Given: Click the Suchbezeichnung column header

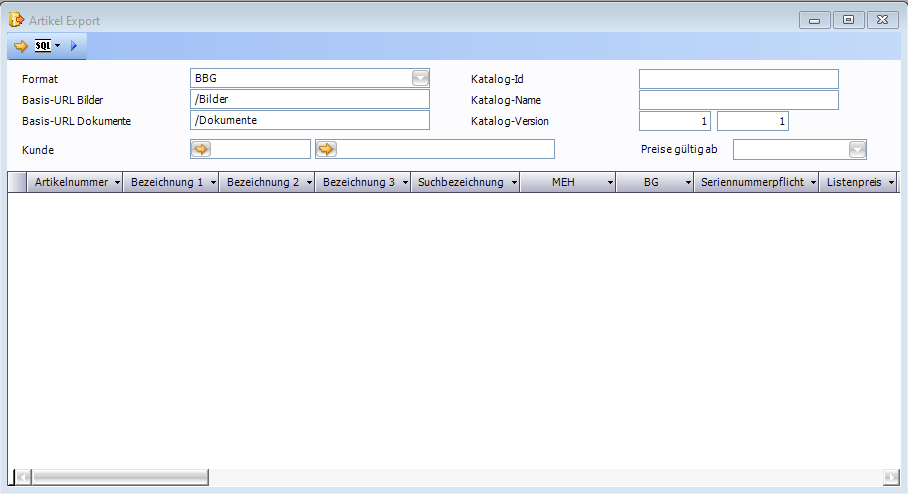Looking at the screenshot, I should tap(460, 183).
